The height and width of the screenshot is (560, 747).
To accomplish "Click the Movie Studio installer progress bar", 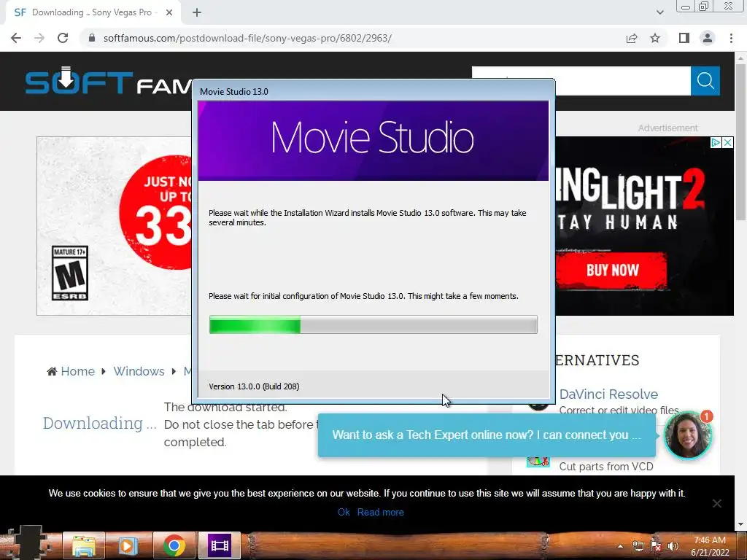I will (373, 324).
